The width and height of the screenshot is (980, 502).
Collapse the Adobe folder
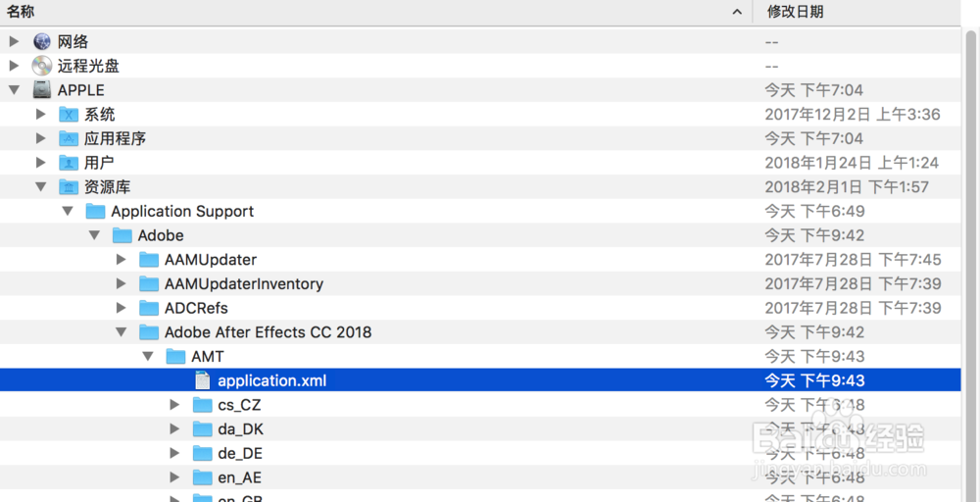(94, 235)
